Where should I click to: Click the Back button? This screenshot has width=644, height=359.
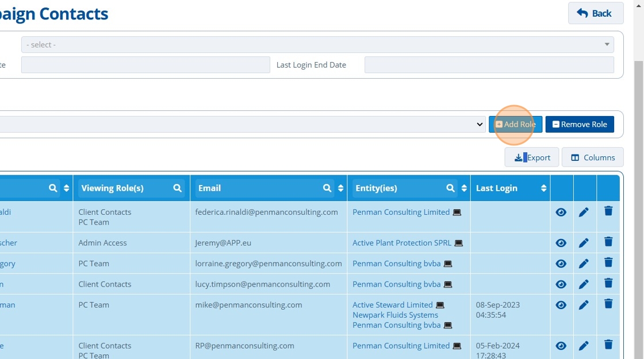pyautogui.click(x=596, y=13)
